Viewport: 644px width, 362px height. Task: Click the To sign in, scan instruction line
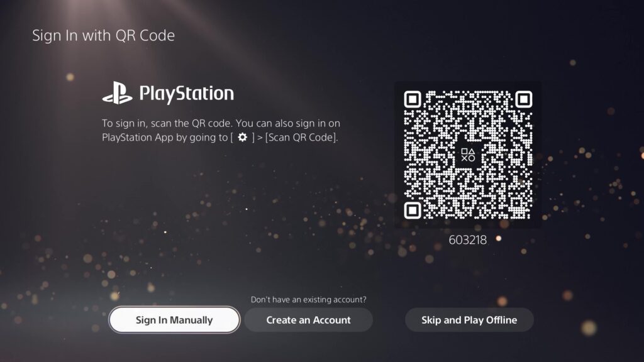coord(167,123)
